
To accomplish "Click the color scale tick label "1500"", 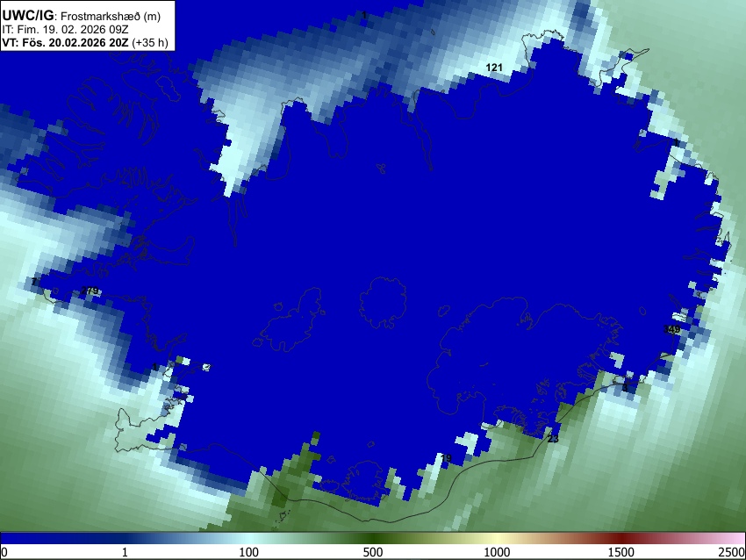I will click(x=621, y=552).
